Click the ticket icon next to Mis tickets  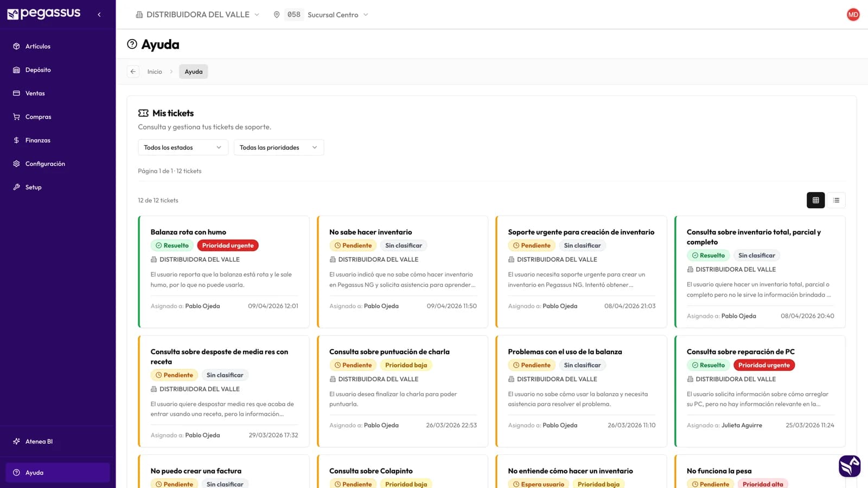point(143,113)
